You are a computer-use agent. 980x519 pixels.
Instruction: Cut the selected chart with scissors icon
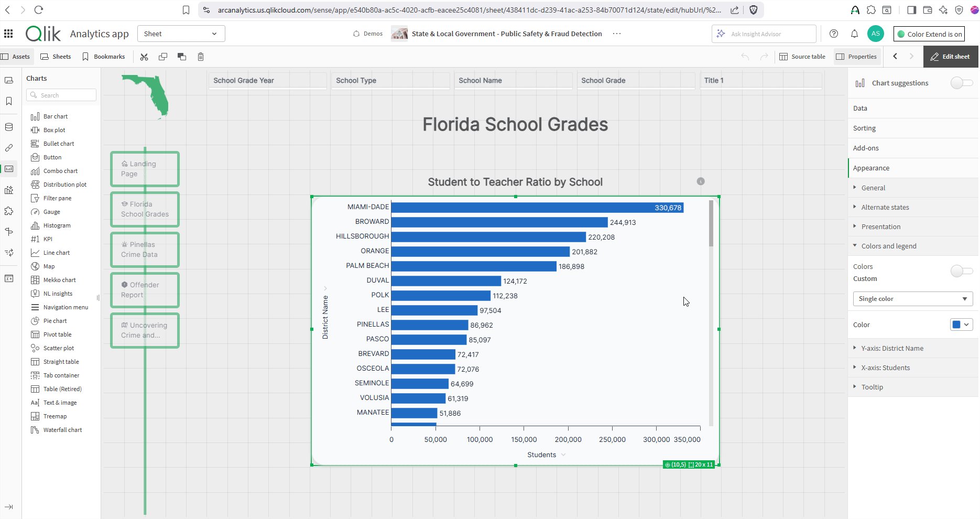(144, 56)
